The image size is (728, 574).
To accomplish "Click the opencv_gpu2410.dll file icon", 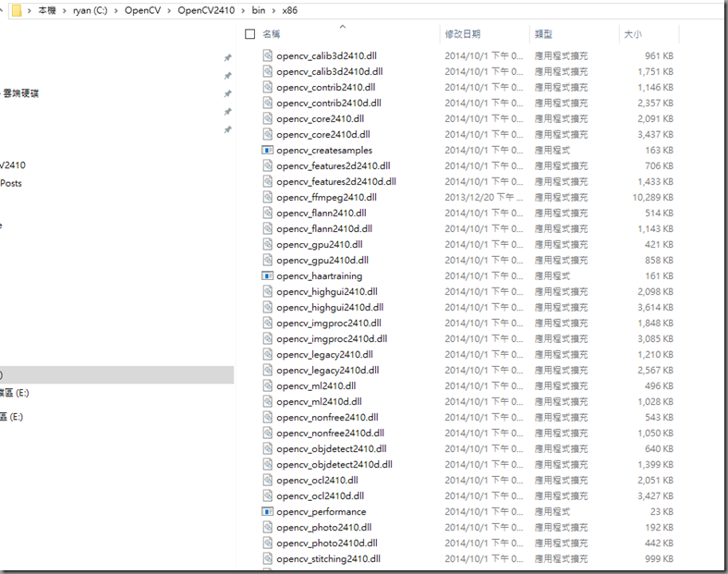I will (267, 244).
